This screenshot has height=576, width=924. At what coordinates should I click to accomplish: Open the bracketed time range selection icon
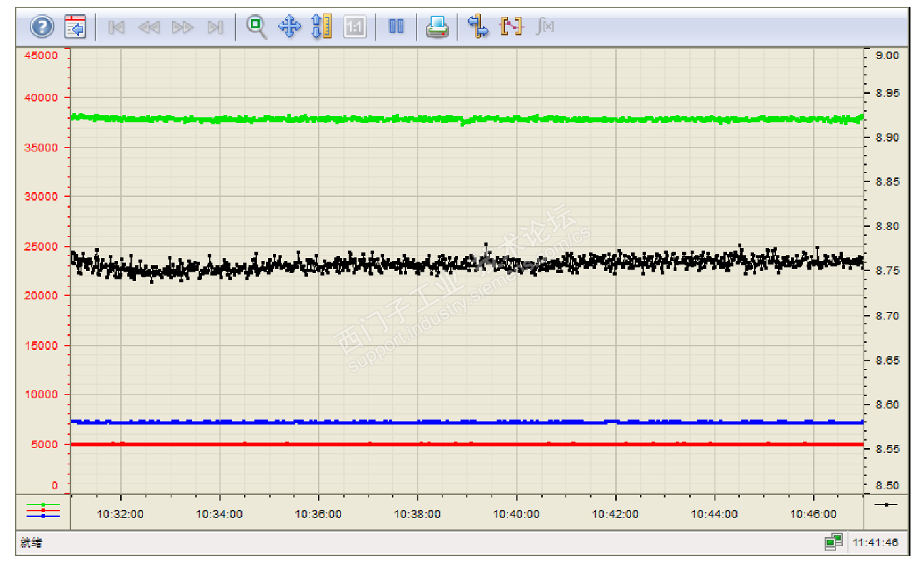(511, 27)
